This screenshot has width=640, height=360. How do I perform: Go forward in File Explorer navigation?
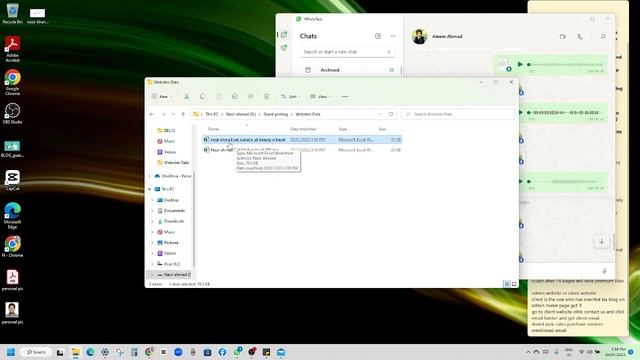pos(164,114)
